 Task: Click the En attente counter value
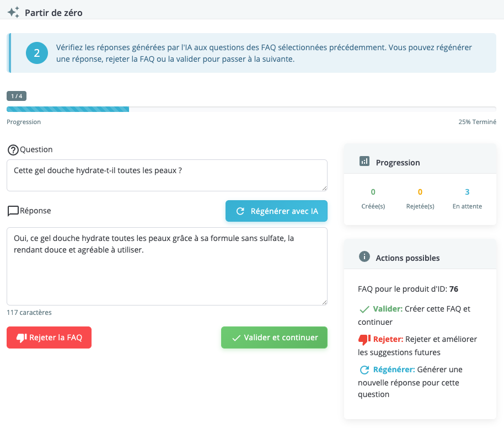click(x=467, y=192)
